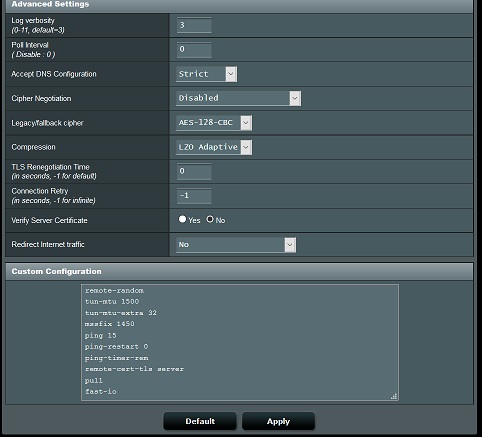This screenshot has height=437, width=482.
Task: Click the 'remote-cert-tls server' config line
Action: [134, 369]
